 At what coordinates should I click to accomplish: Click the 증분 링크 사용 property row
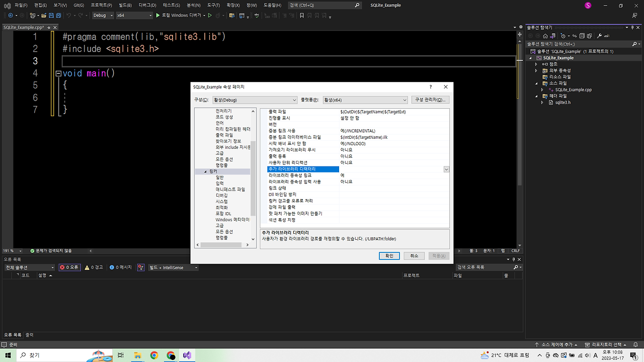tap(358, 131)
